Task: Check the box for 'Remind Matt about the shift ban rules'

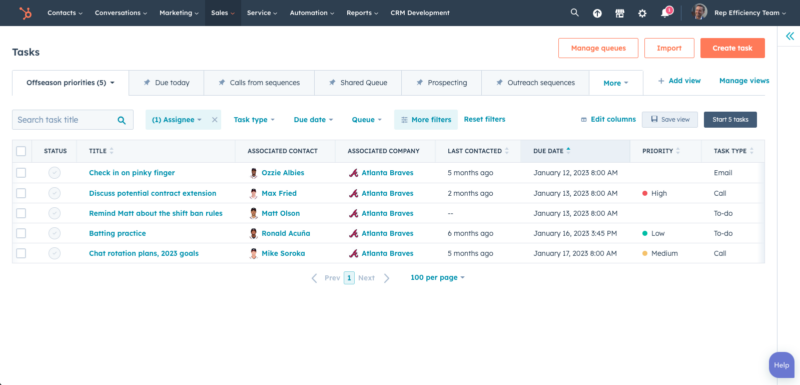Action: (21, 213)
